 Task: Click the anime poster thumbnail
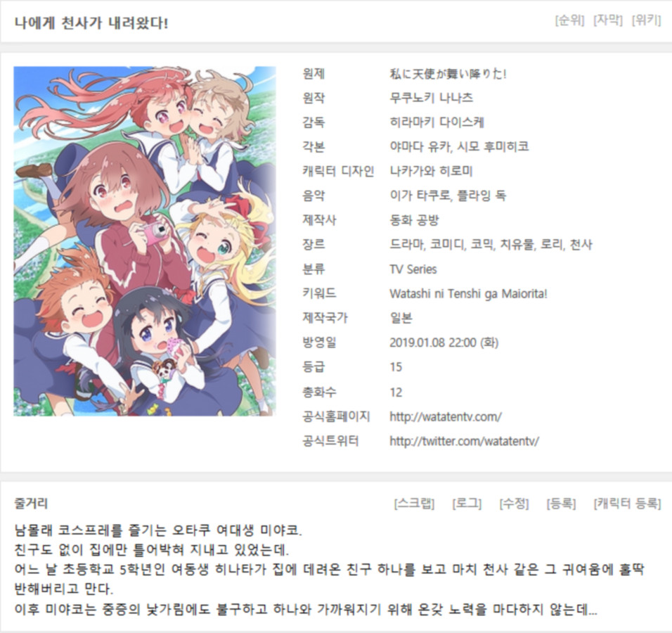(x=144, y=241)
